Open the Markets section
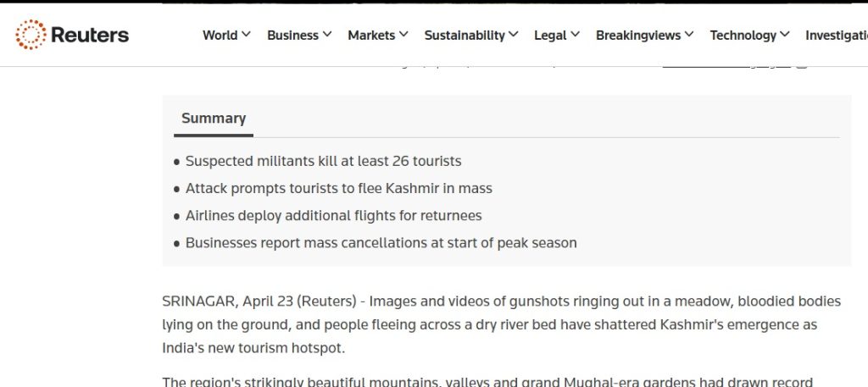 click(371, 36)
